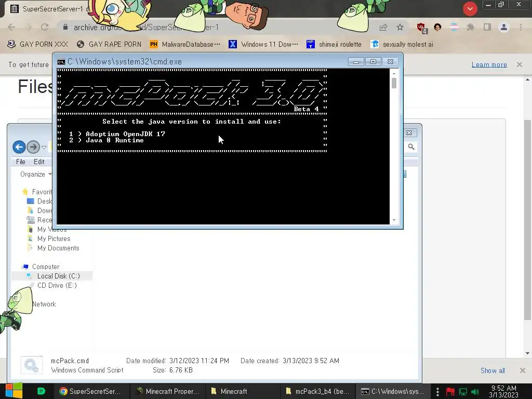Switch to C:\Windows\sys... cmd taskbar button

pyautogui.click(x=393, y=391)
